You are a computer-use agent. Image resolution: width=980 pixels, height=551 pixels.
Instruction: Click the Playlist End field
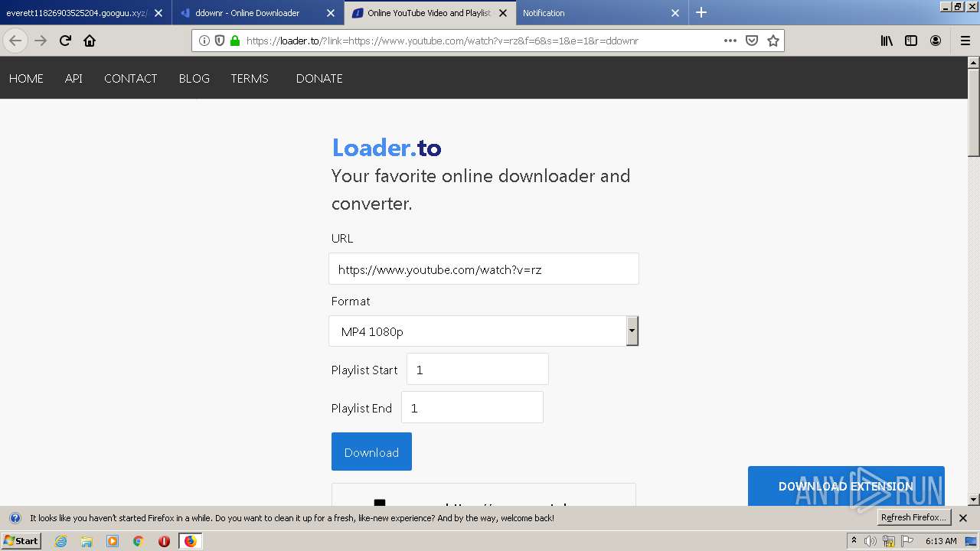pos(472,407)
